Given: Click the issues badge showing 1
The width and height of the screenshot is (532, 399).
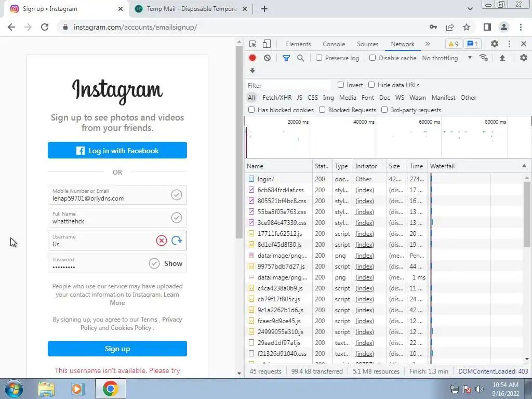Looking at the screenshot, I should click(x=473, y=44).
